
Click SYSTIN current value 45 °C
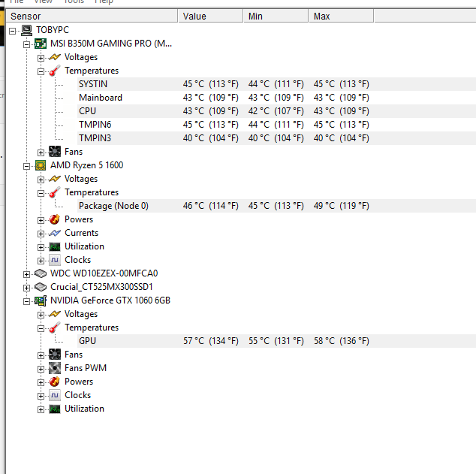click(x=211, y=84)
